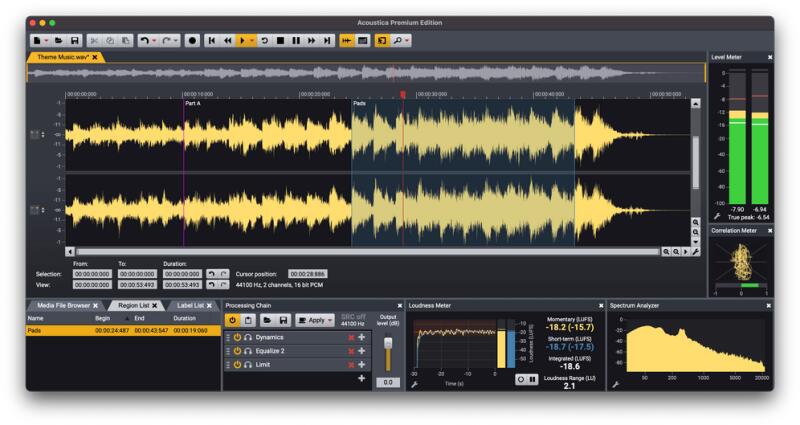
Task: Insert effect using plus on Equalize 2 row
Action: point(362,351)
